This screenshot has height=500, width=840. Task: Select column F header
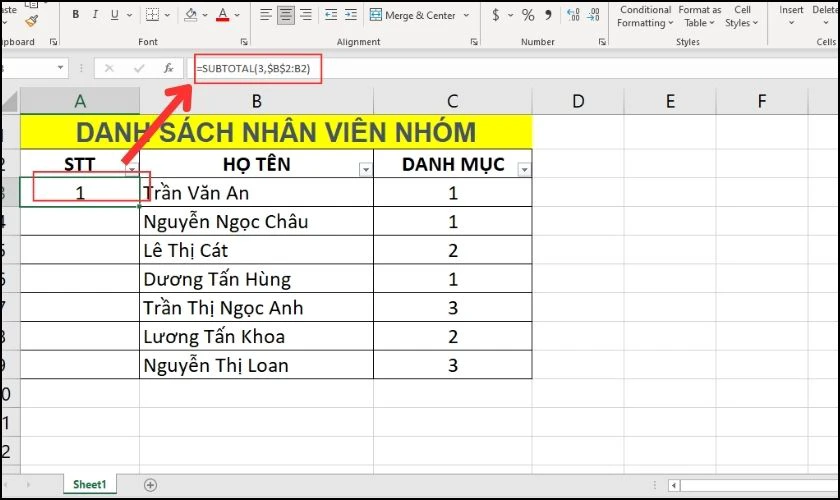click(x=762, y=101)
